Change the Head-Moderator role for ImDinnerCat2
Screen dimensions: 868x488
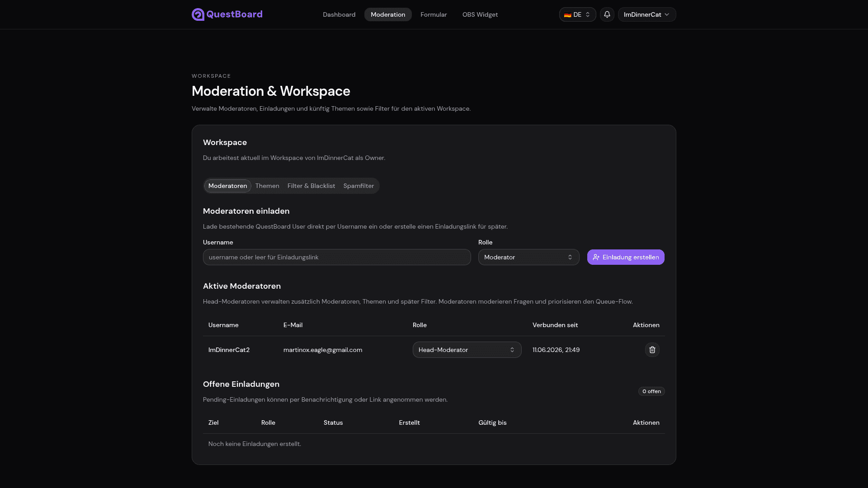(467, 350)
